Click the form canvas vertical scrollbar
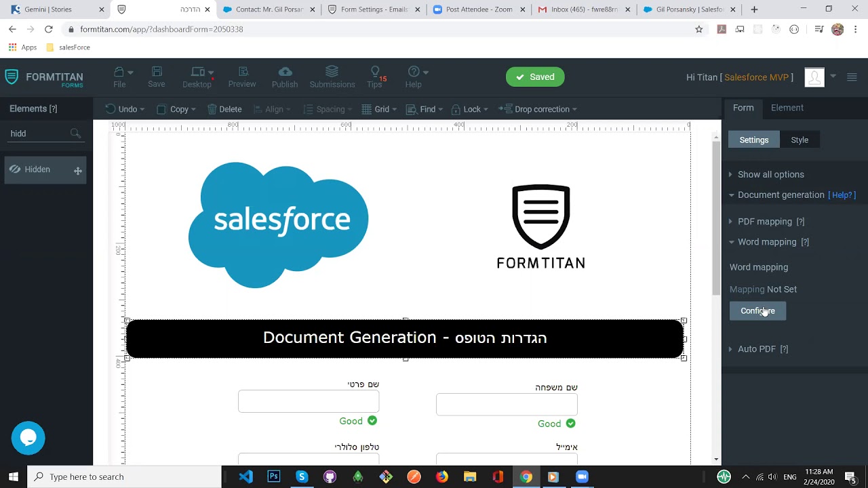The image size is (868, 488). pyautogui.click(x=716, y=220)
